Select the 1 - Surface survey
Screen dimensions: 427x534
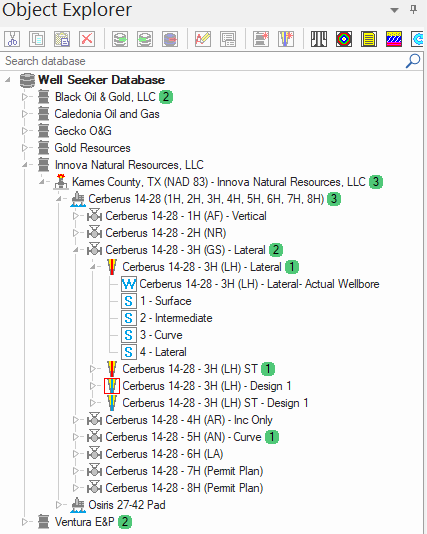(165, 301)
